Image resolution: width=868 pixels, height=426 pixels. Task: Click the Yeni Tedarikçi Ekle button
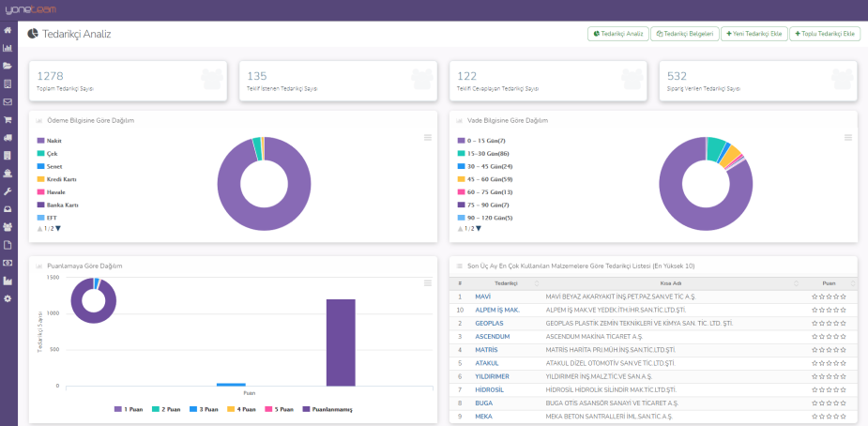754,34
